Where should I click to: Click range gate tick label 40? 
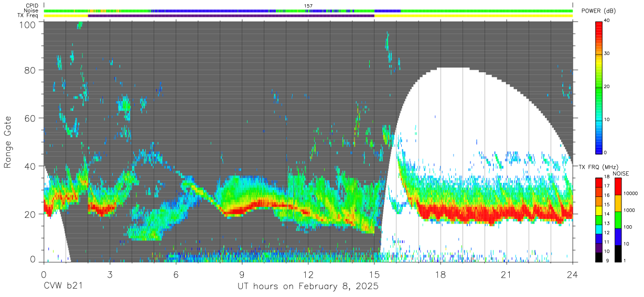tap(31, 166)
